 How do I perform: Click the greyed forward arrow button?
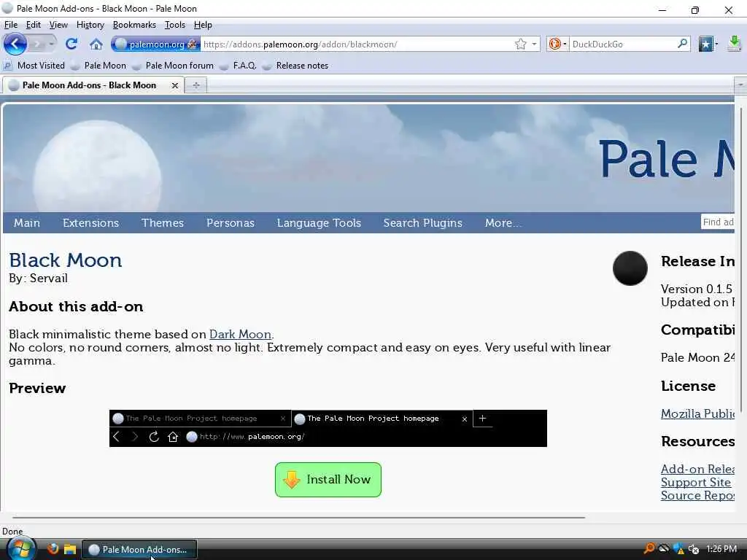[36, 44]
